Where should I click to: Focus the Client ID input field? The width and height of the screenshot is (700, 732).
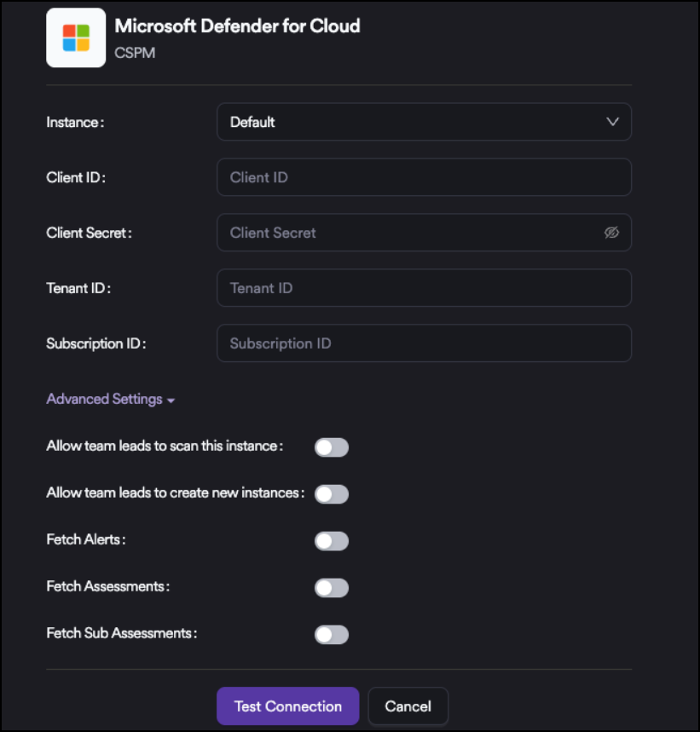423,177
